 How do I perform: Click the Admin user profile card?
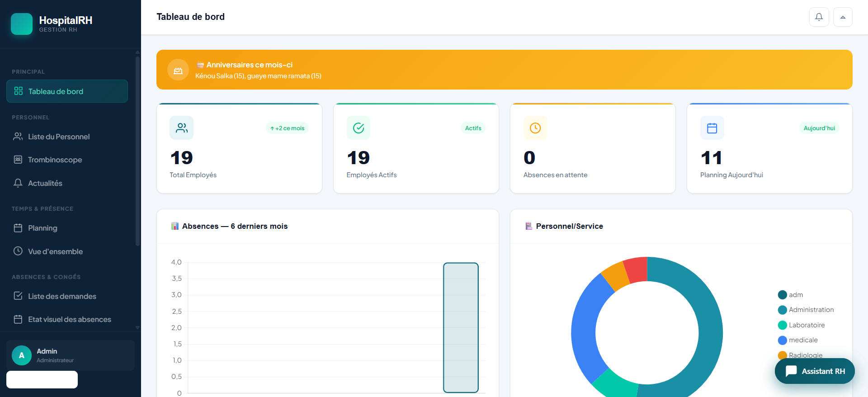pyautogui.click(x=71, y=355)
